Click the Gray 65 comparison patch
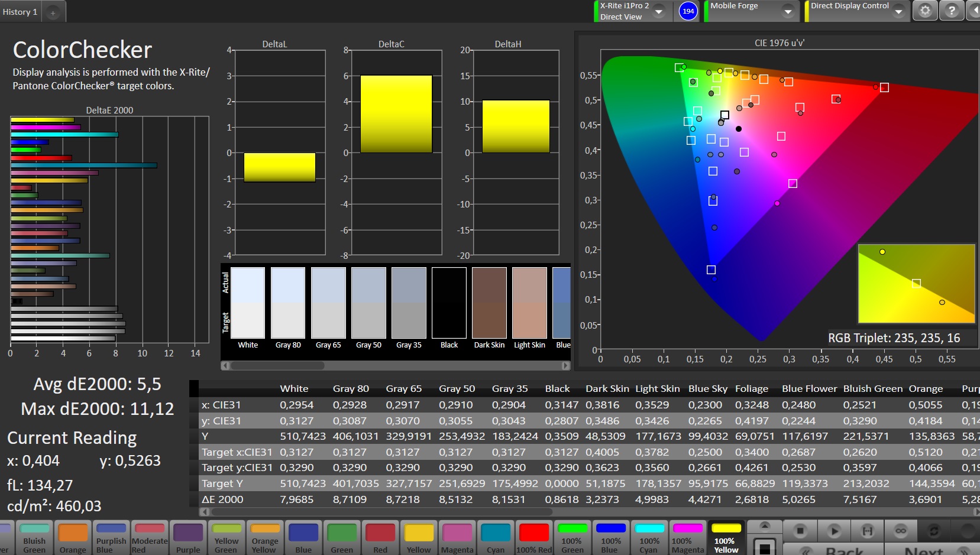980x555 pixels. pyautogui.click(x=328, y=303)
